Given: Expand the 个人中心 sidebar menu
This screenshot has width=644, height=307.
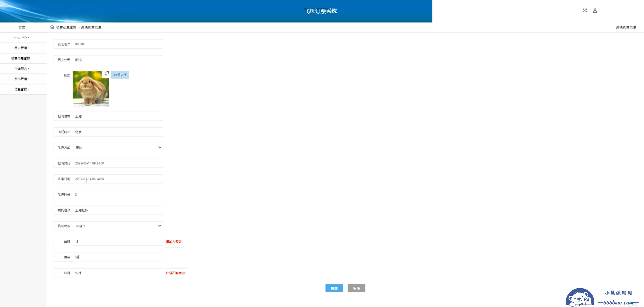Looking at the screenshot, I should pos(22,38).
